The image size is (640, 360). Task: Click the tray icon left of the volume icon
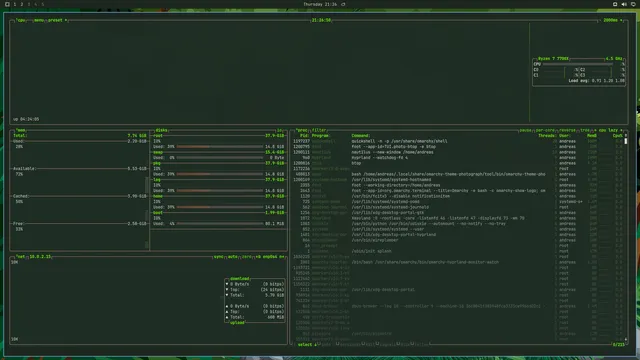[615, 4]
